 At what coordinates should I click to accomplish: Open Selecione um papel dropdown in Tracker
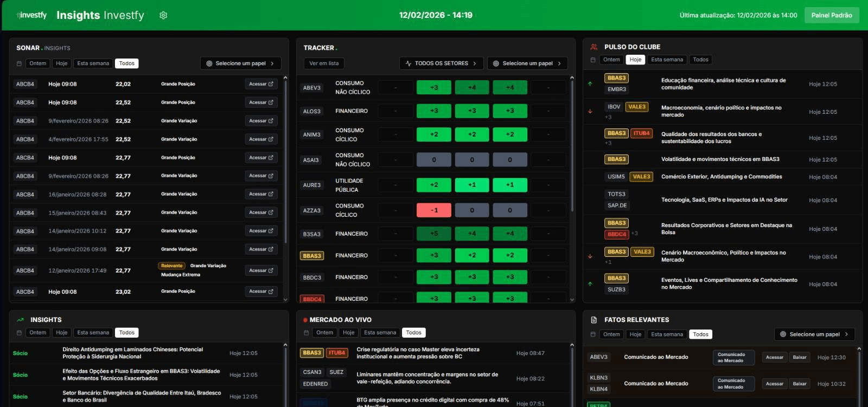[x=527, y=63]
